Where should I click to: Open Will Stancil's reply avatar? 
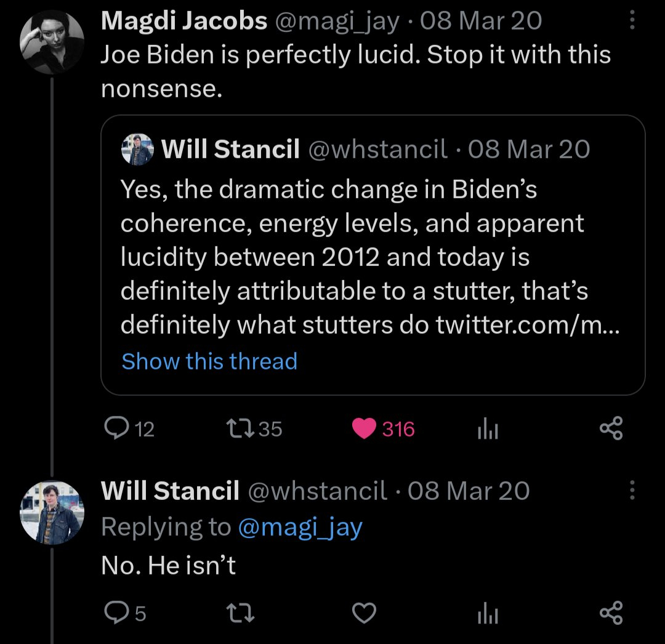[x=51, y=511]
